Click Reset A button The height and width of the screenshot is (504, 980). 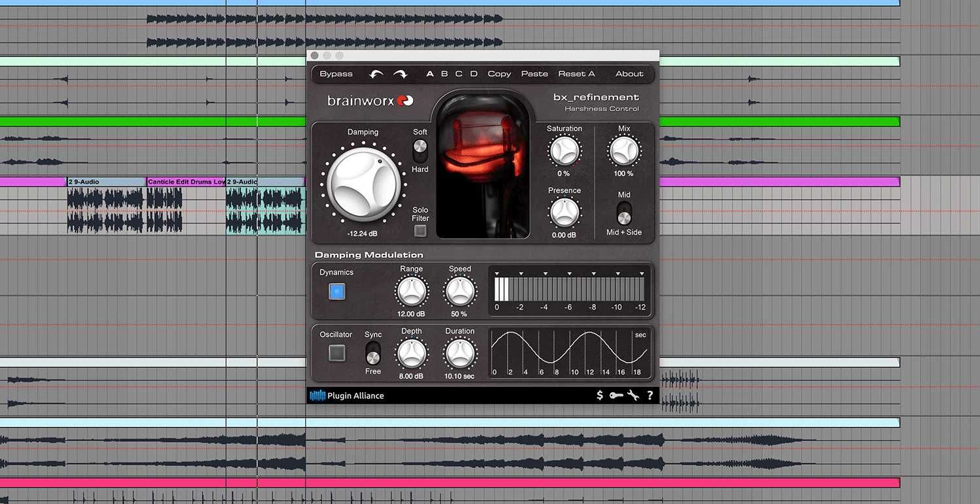coord(576,74)
